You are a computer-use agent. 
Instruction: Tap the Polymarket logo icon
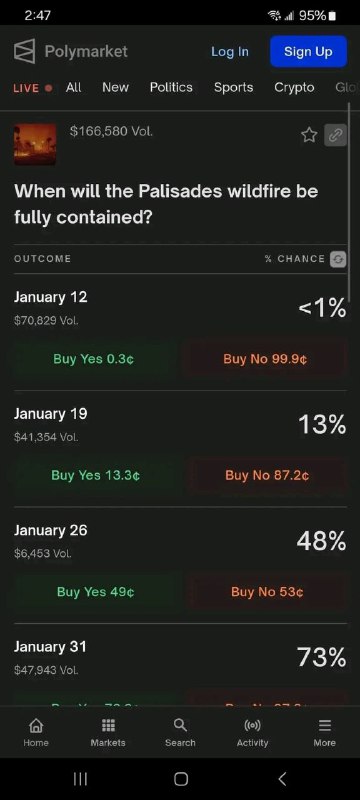pos(24,52)
